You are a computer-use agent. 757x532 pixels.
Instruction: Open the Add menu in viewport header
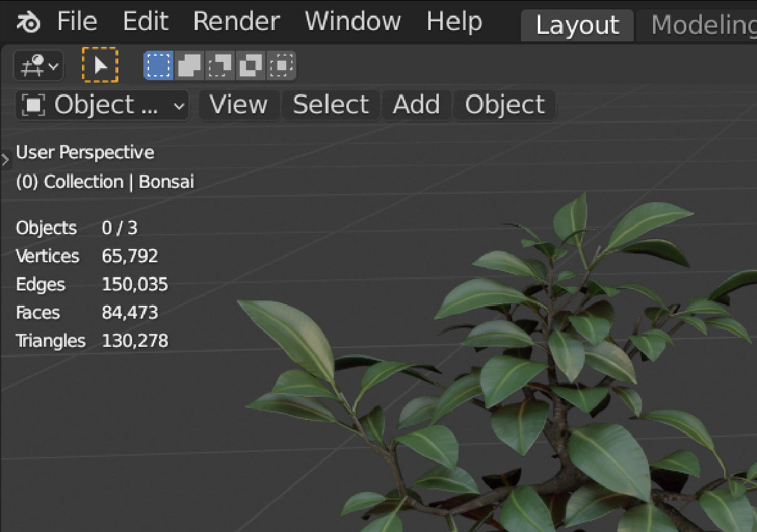point(416,105)
